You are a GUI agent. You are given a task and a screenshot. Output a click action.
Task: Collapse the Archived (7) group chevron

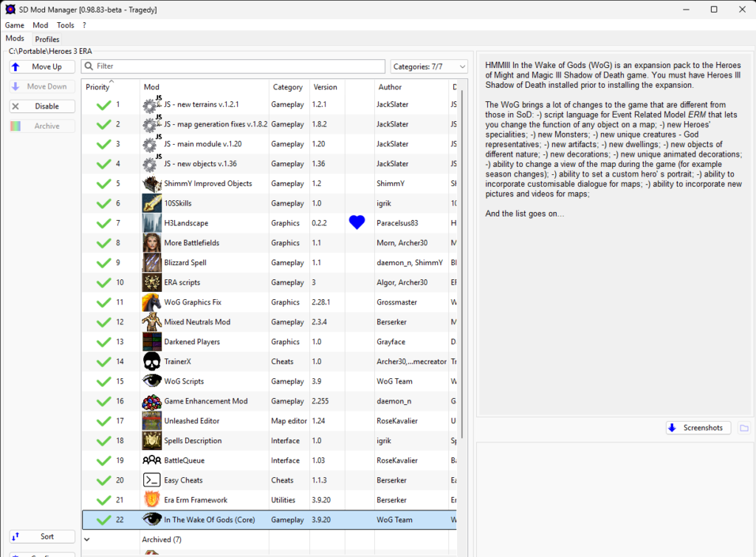[x=87, y=539]
